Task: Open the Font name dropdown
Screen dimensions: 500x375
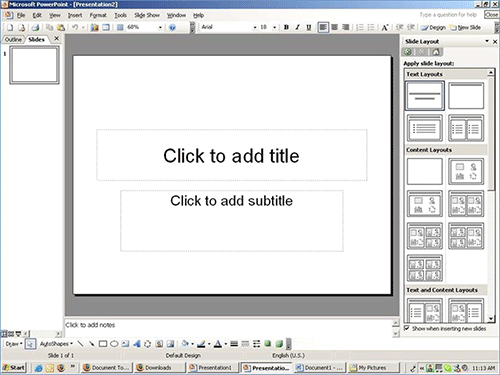Action: click(x=255, y=27)
